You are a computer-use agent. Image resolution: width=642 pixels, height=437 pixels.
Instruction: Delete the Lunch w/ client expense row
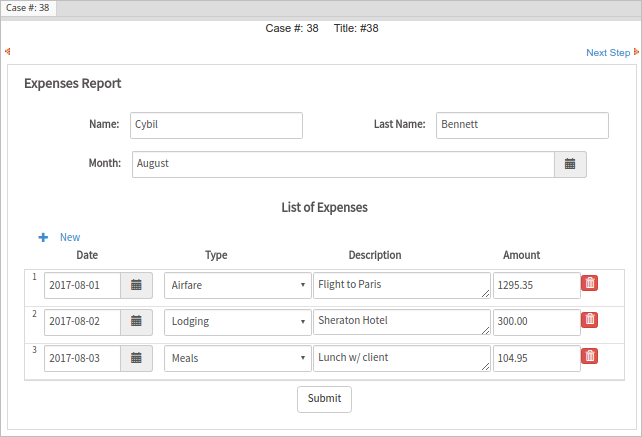pyautogui.click(x=590, y=356)
